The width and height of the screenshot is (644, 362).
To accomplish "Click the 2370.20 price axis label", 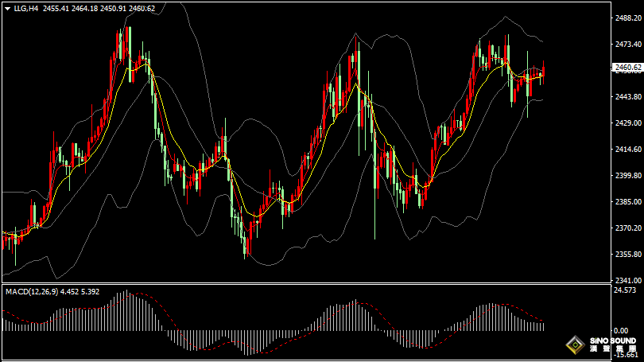I will click(627, 228).
